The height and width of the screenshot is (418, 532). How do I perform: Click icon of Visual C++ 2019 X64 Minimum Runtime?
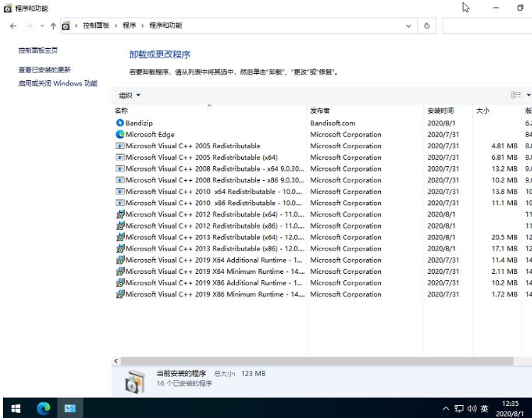tap(120, 271)
